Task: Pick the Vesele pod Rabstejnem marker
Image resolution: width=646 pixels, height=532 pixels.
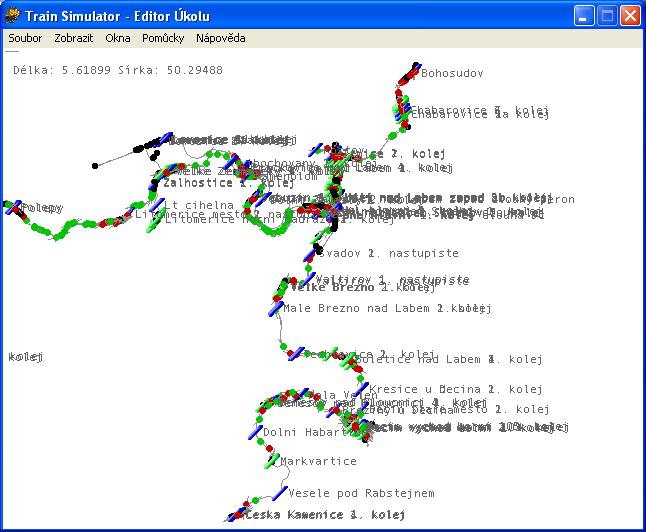Action: 281,493
